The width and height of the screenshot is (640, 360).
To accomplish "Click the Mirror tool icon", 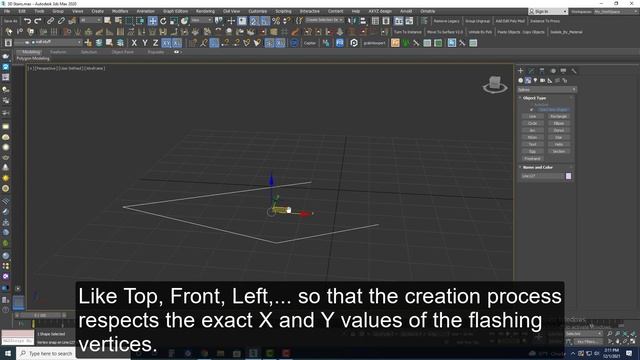I will point(352,20).
